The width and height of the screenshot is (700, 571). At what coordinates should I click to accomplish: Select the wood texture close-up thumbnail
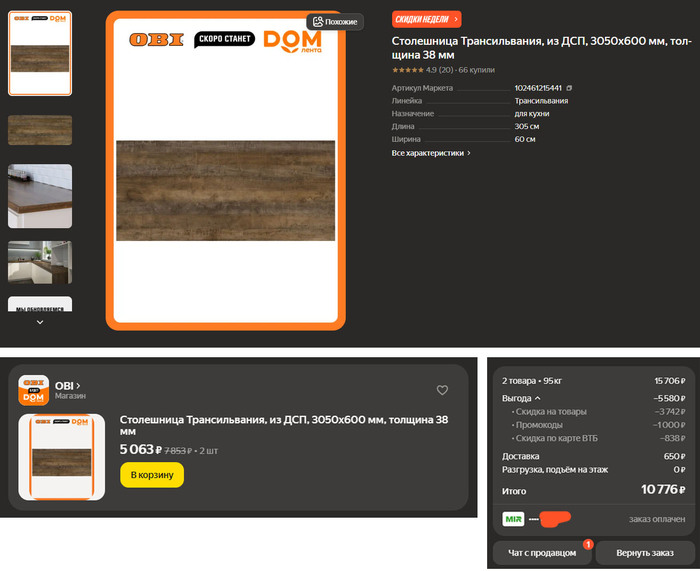coord(40,130)
